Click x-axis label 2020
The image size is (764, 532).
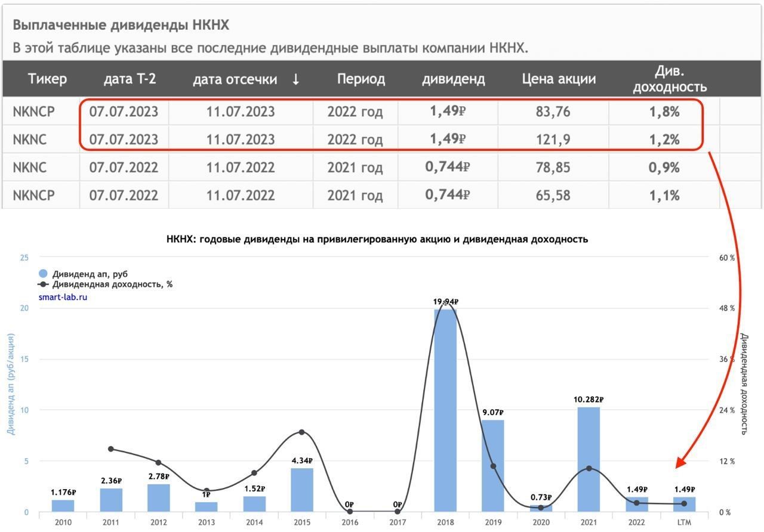tap(541, 523)
